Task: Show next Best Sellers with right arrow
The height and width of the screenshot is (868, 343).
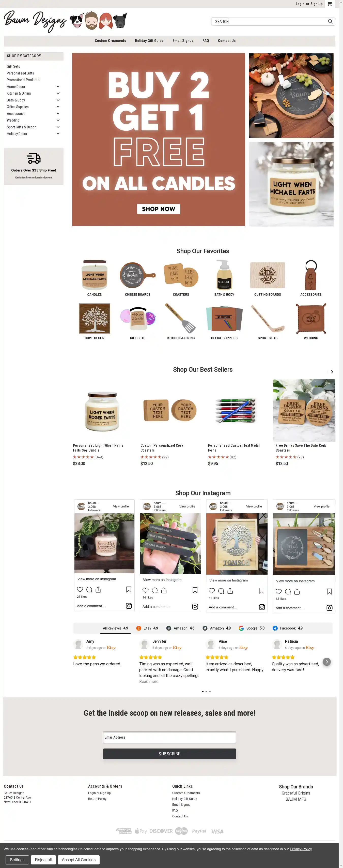Action: pyautogui.click(x=332, y=372)
